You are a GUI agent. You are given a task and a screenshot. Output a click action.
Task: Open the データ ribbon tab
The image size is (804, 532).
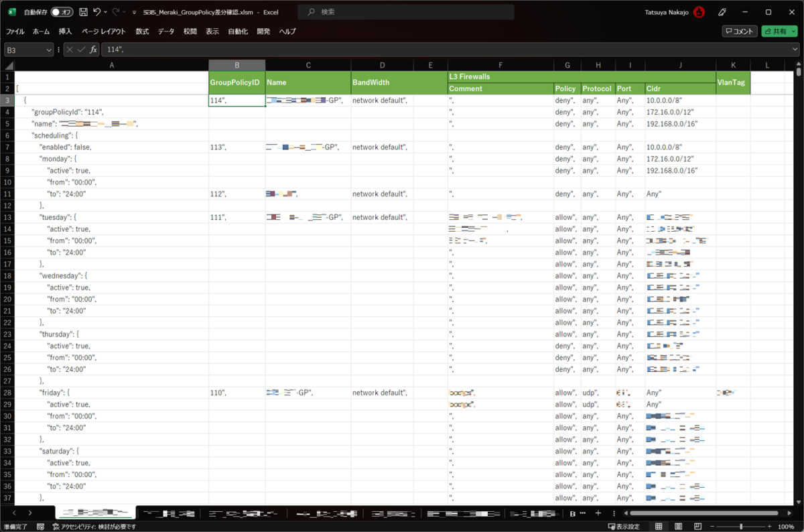[166, 31]
